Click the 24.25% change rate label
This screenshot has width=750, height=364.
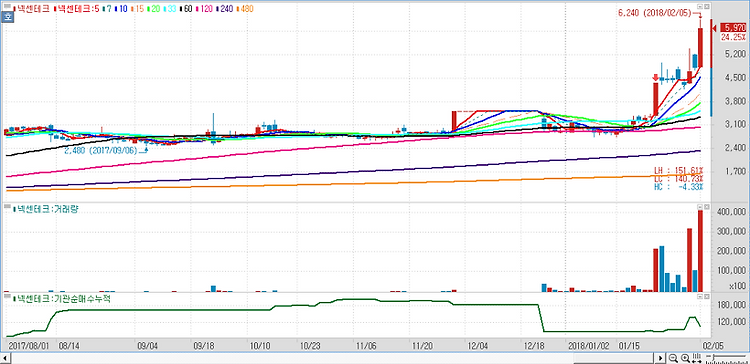coord(734,37)
